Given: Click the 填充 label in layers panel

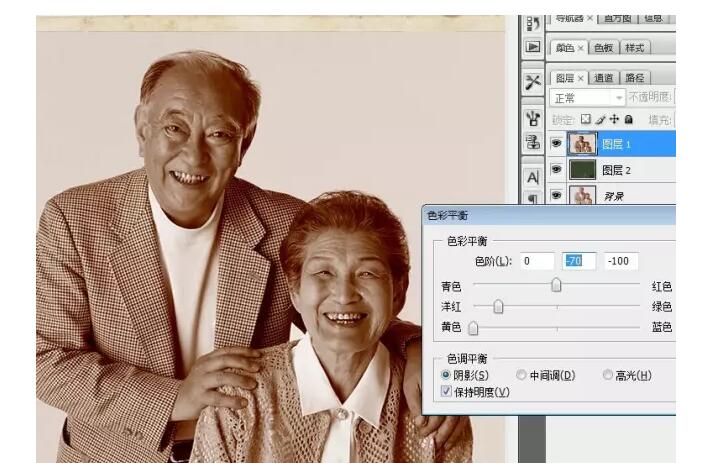Looking at the screenshot, I should 660,120.
